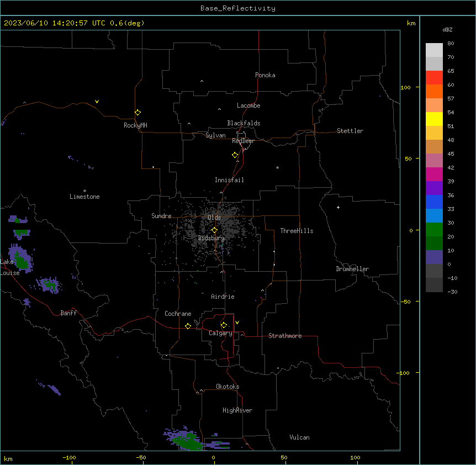Image resolution: width=476 pixels, height=465 pixels.
Task: Click the violet 10-0 dBZ legend swatch
Action: (434, 257)
